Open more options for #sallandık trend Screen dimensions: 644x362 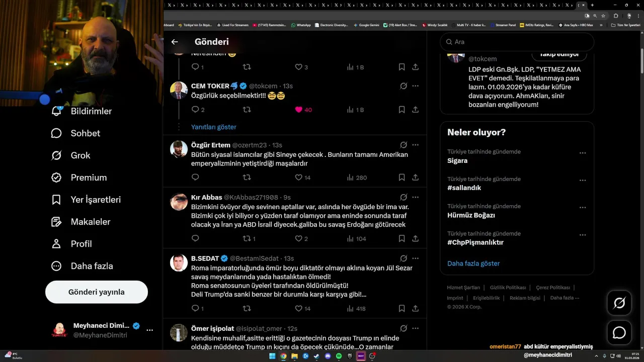pyautogui.click(x=583, y=180)
